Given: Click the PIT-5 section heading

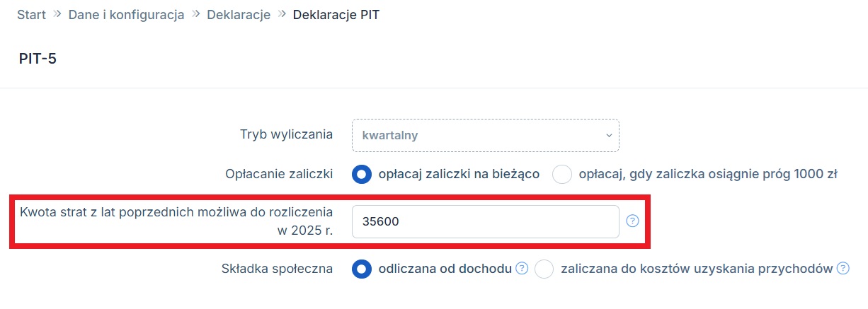Looking at the screenshot, I should 38,59.
